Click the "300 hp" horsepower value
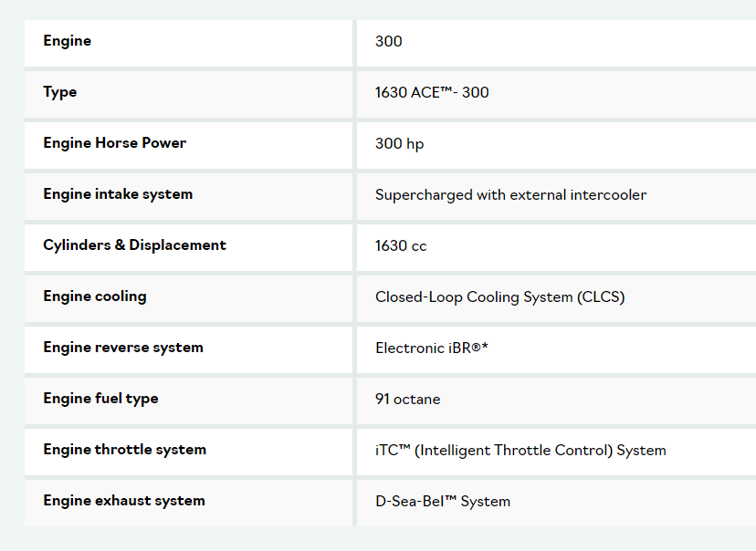Image resolution: width=756 pixels, height=551 pixels. tap(399, 144)
